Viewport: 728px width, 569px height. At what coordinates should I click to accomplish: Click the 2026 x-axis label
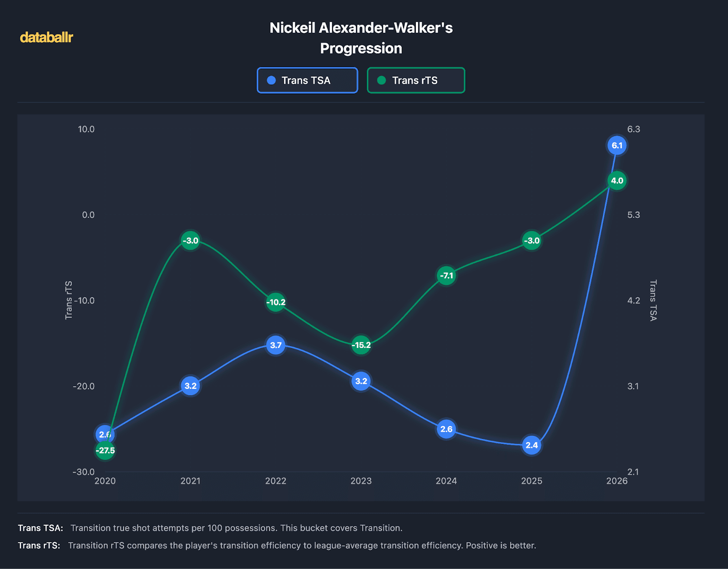click(x=617, y=481)
